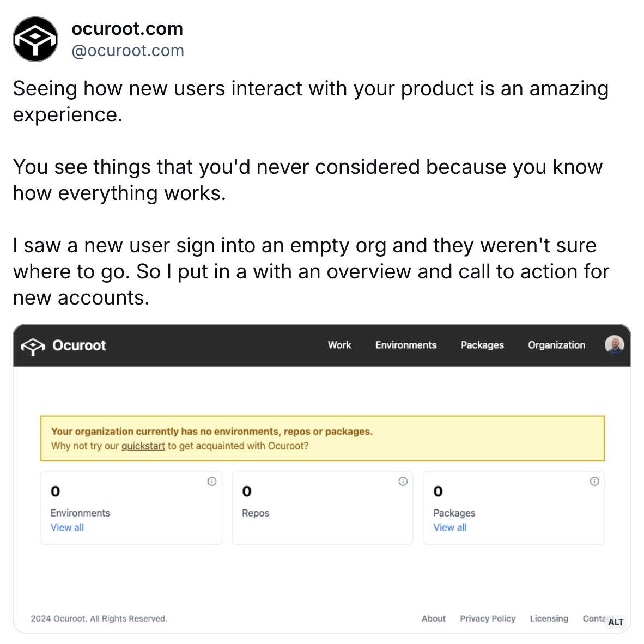Click the ocuroot.com profile avatar

pos(35,39)
